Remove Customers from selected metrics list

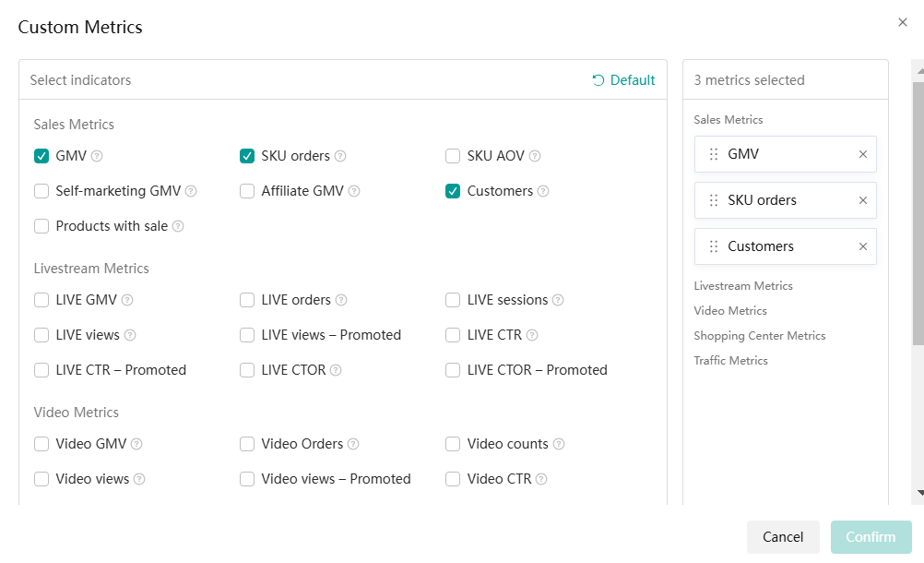[863, 246]
